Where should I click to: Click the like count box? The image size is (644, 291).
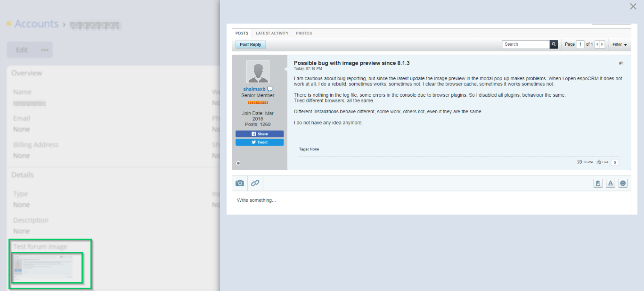615,162
